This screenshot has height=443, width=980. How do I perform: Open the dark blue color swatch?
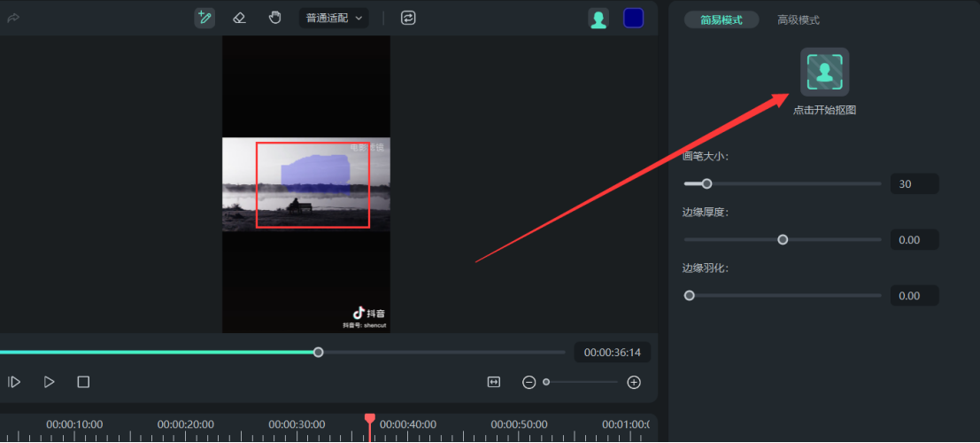click(633, 18)
